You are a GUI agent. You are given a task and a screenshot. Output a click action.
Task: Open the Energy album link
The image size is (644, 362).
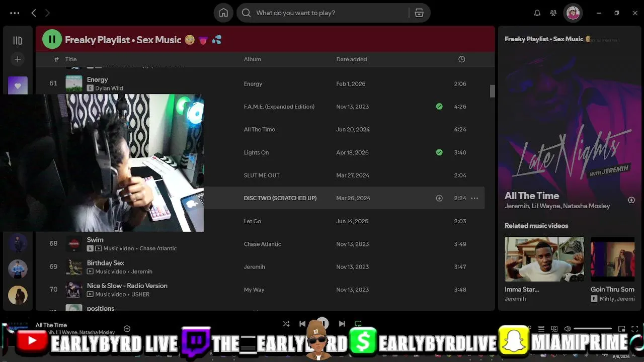(x=253, y=84)
